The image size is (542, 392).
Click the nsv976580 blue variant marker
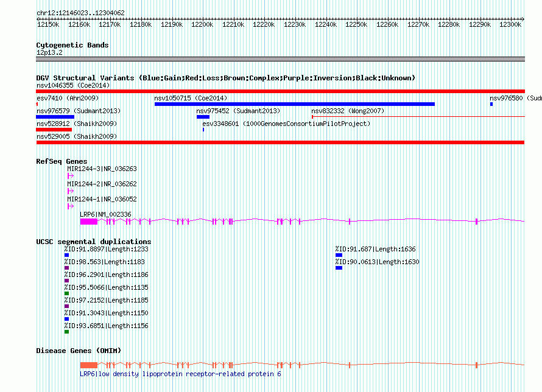click(x=491, y=104)
